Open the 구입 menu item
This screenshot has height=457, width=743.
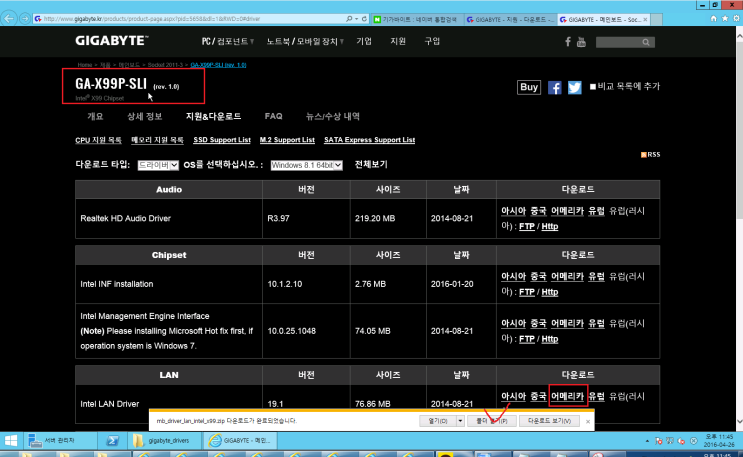click(432, 42)
